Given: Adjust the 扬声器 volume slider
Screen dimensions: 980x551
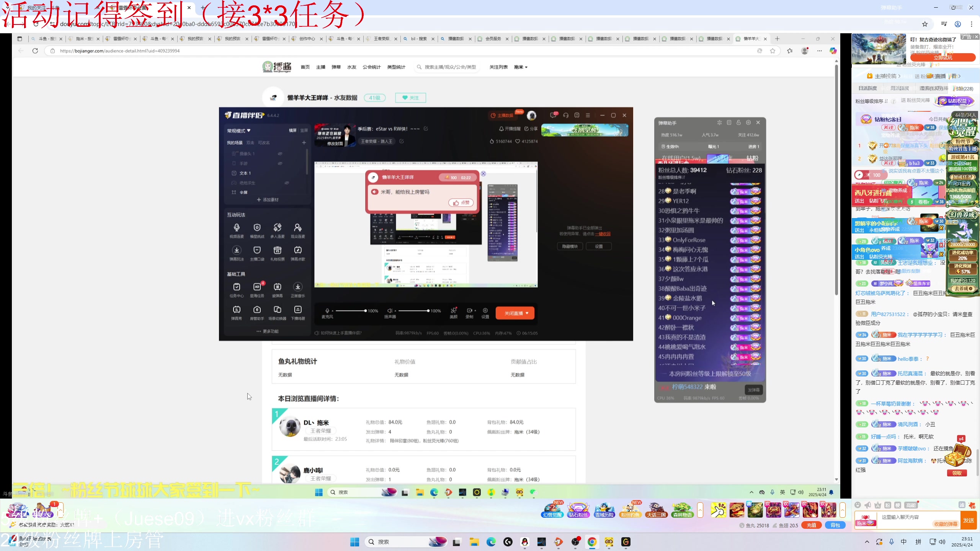Looking at the screenshot, I should (413, 311).
